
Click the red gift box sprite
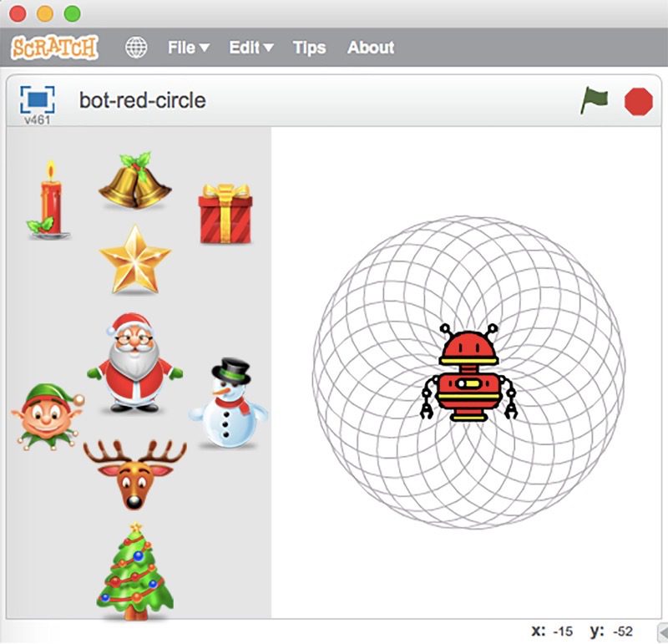[x=225, y=214]
